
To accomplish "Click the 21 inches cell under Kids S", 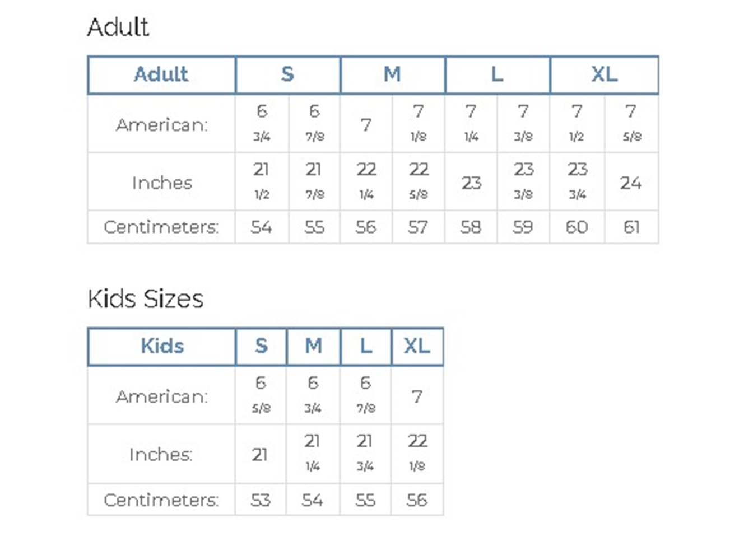I will click(x=260, y=454).
